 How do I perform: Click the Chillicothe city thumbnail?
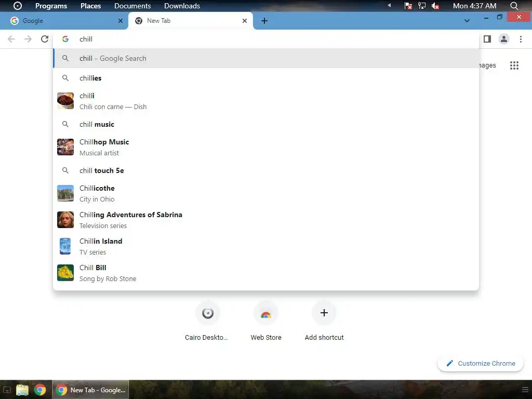click(65, 193)
